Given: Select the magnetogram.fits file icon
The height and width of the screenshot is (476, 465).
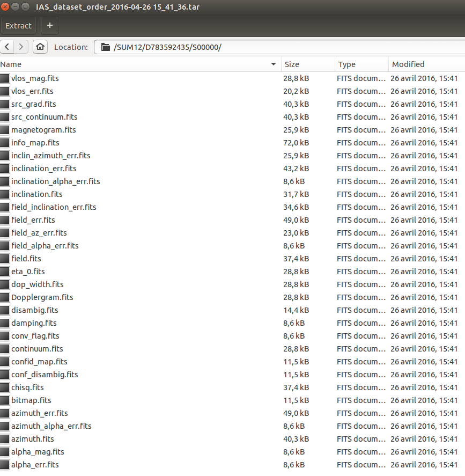Looking at the screenshot, I should tap(4, 130).
